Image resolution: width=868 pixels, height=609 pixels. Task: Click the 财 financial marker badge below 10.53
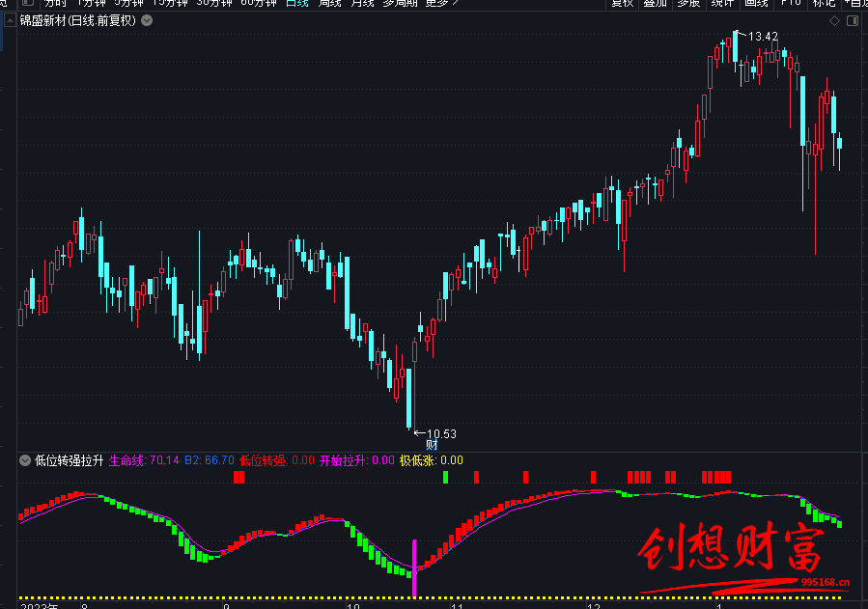coord(432,445)
